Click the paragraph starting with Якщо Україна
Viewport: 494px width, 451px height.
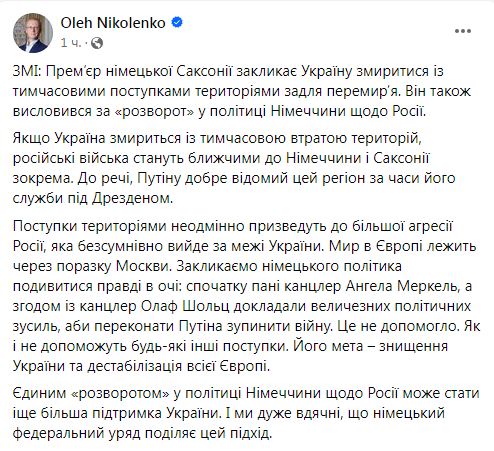pos(234,168)
